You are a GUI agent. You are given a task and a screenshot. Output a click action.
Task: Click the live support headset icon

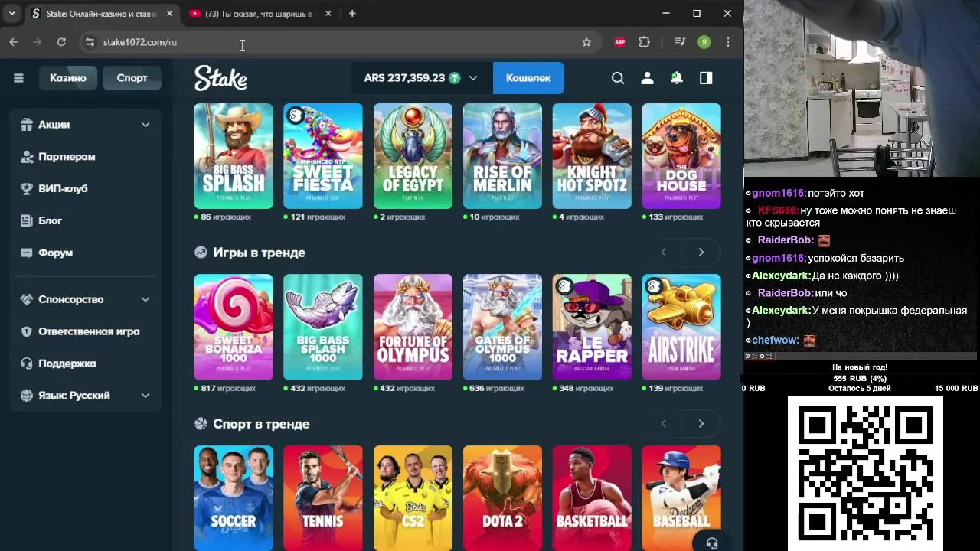click(x=712, y=543)
